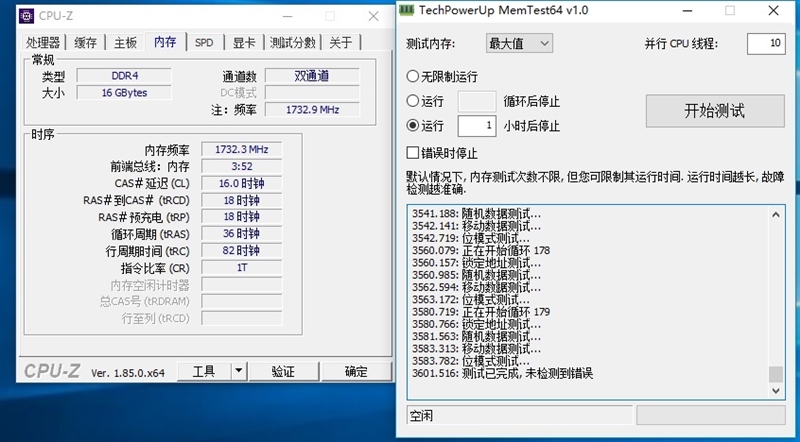The image size is (800, 442).
Task: Click the 开始测试 button
Action: (x=715, y=111)
